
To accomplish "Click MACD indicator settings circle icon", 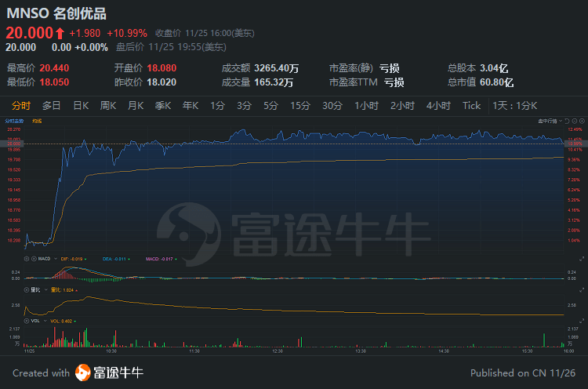I will pos(34,259).
